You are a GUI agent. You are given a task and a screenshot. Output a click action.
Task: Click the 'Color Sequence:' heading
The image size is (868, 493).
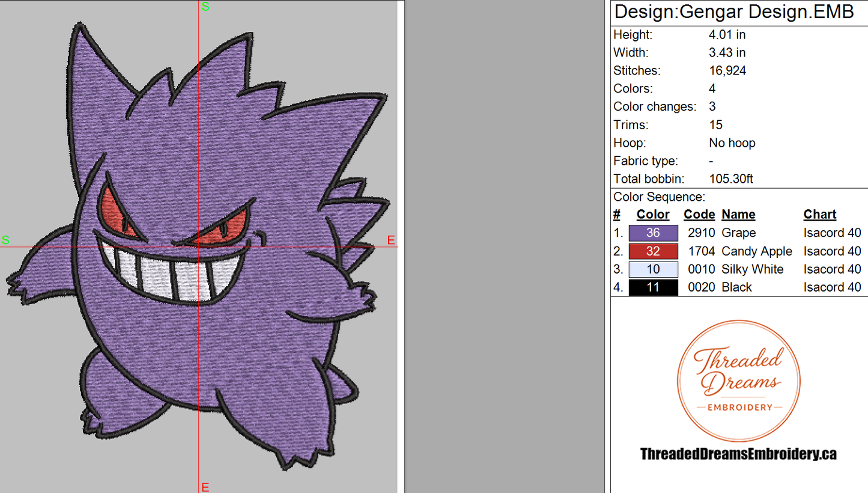(x=659, y=197)
